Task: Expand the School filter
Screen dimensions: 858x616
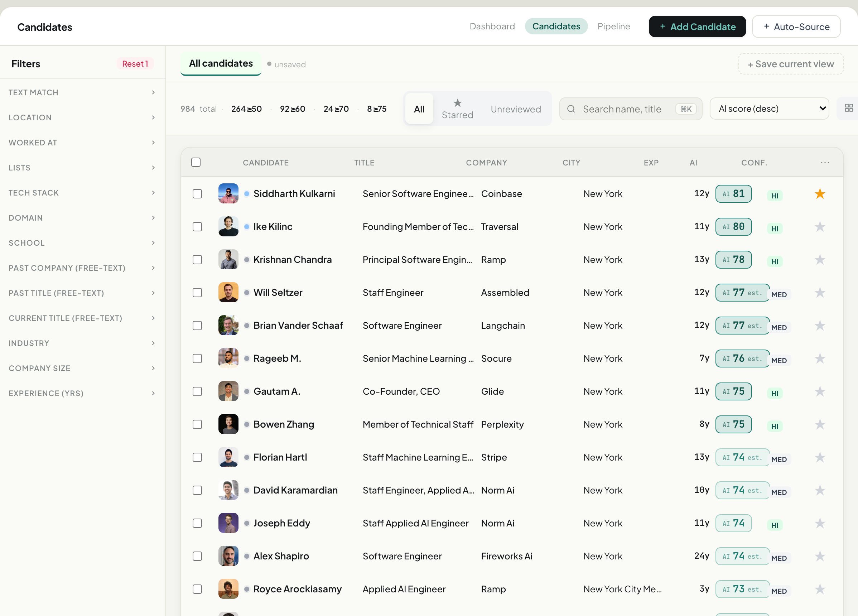Action: (82, 242)
